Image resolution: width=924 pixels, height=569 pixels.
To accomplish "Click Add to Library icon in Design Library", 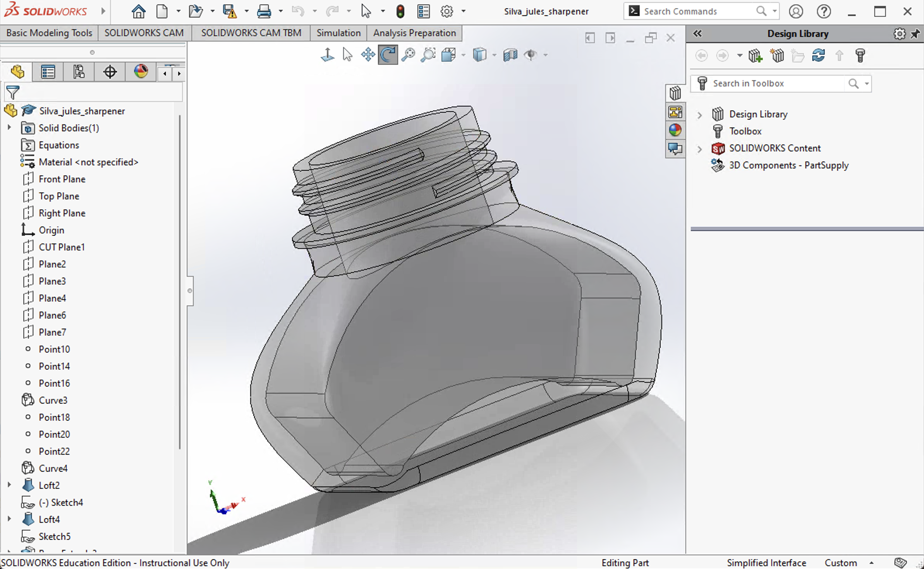I will [x=755, y=55].
